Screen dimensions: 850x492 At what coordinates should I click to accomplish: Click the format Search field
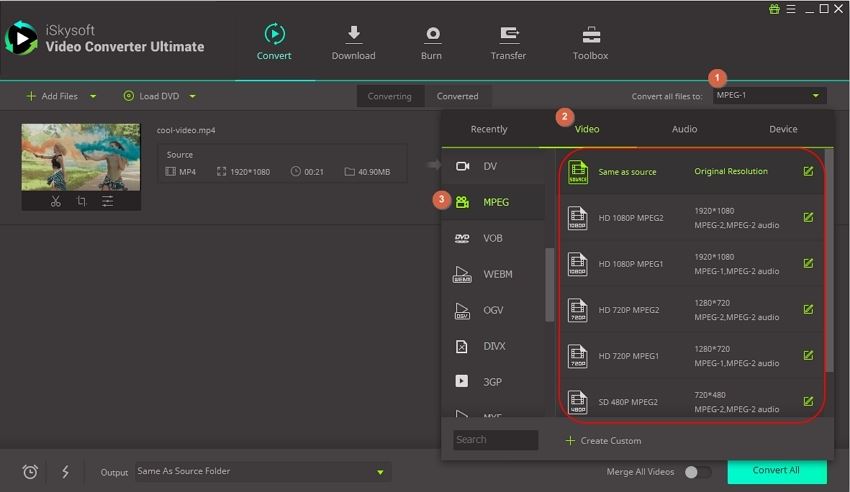495,440
